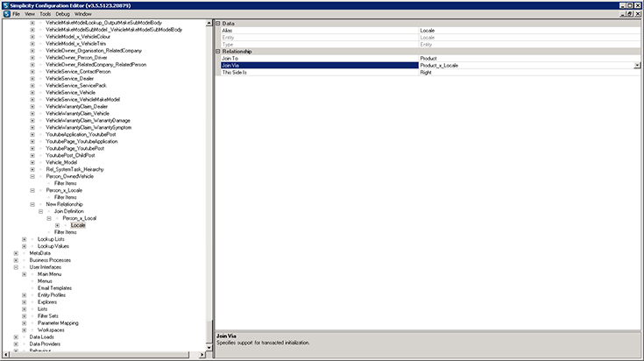
Task: Expand the Locale tree node
Action: point(57,225)
